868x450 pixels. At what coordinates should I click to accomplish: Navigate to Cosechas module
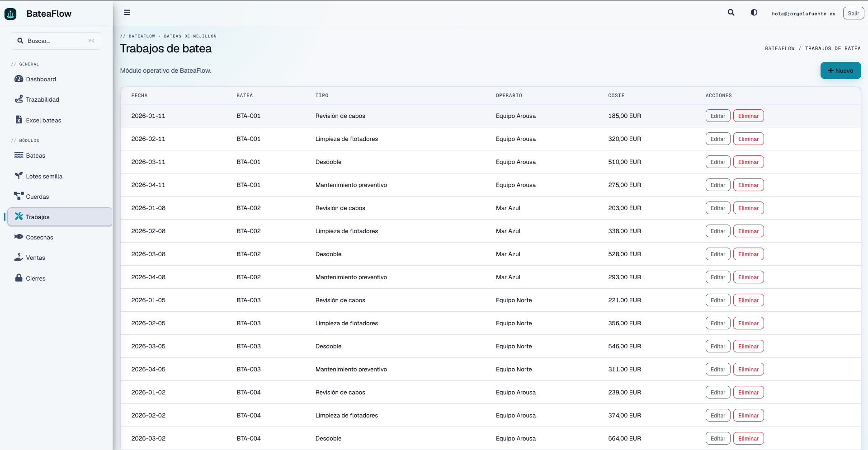[60, 237]
